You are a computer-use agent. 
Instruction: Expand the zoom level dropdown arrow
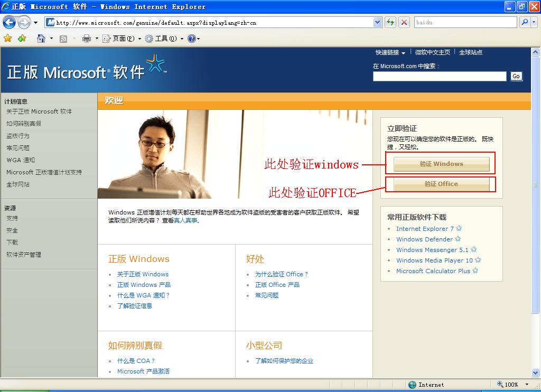coord(527,385)
